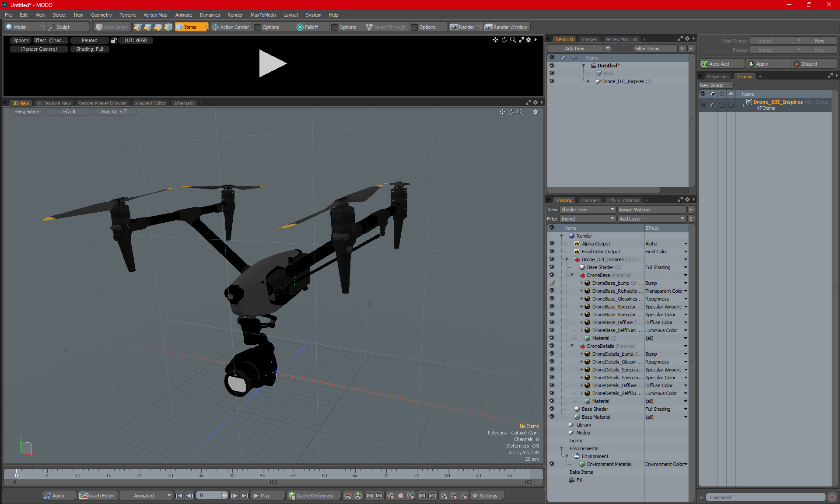840x504 pixels.
Task: Toggle the Action Center Options checkbox
Action: coord(258,27)
